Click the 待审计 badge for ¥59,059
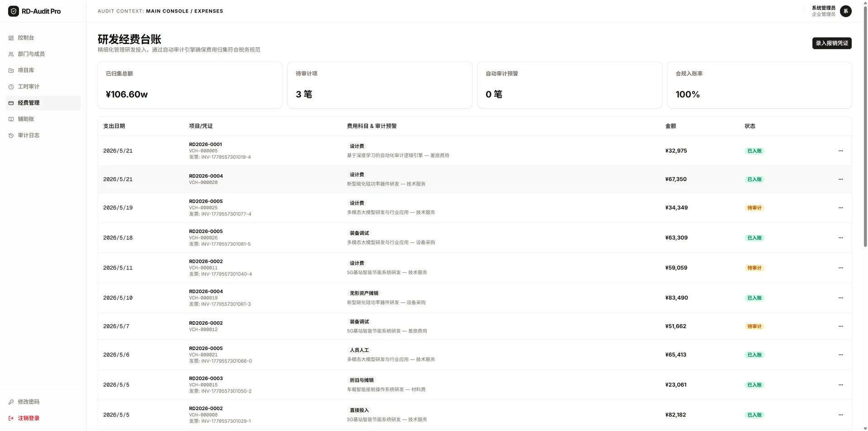The height and width of the screenshot is (431, 868). (754, 268)
